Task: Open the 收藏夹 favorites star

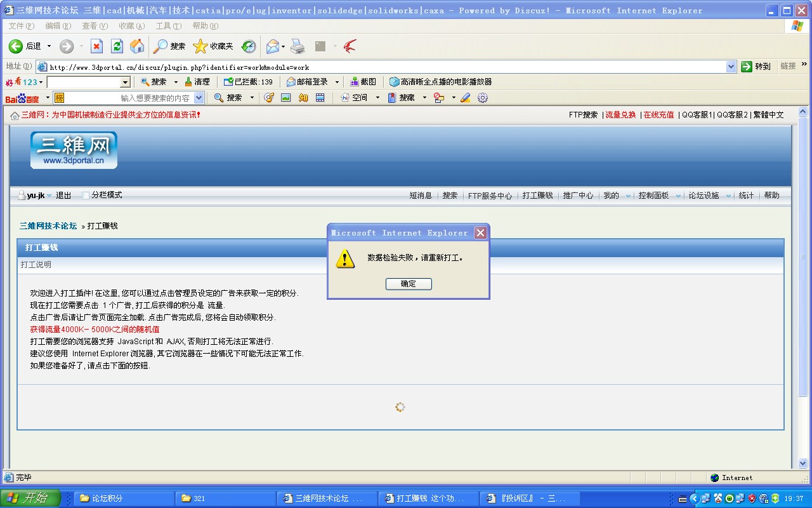Action: pos(213,46)
